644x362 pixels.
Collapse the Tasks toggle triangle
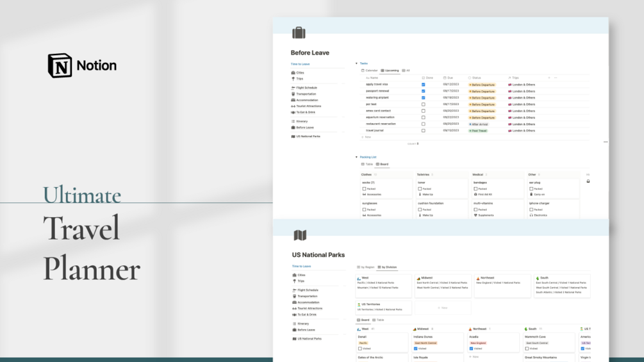[x=356, y=63]
